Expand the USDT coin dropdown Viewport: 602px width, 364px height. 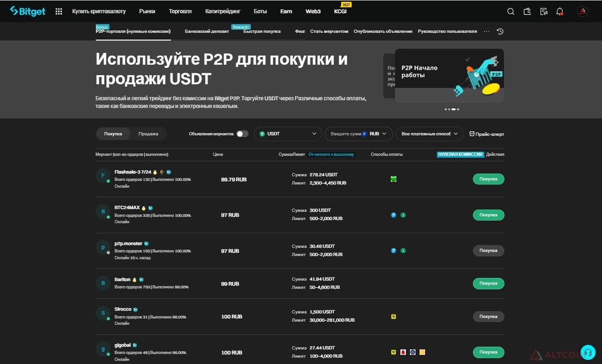pos(287,134)
